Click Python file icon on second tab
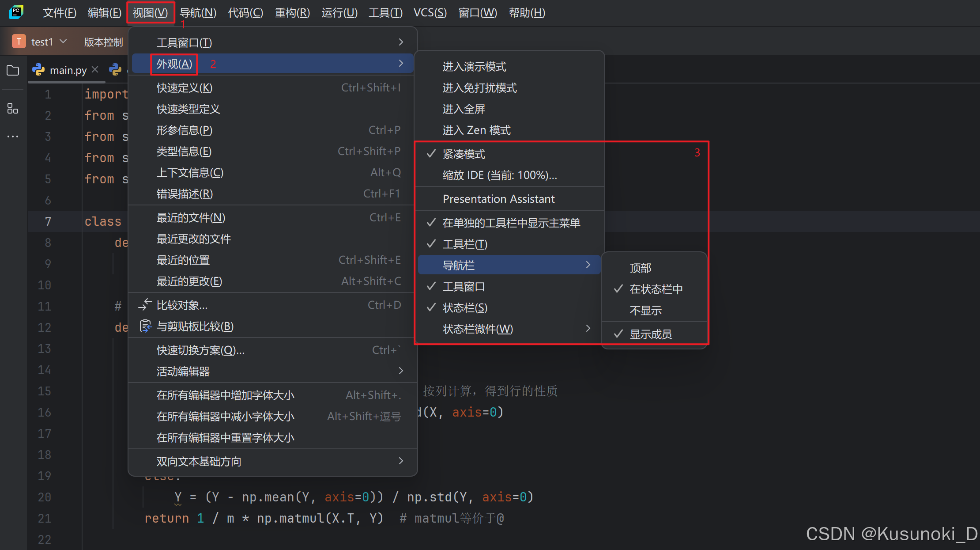Screen dimensions: 980x550 tap(115, 70)
